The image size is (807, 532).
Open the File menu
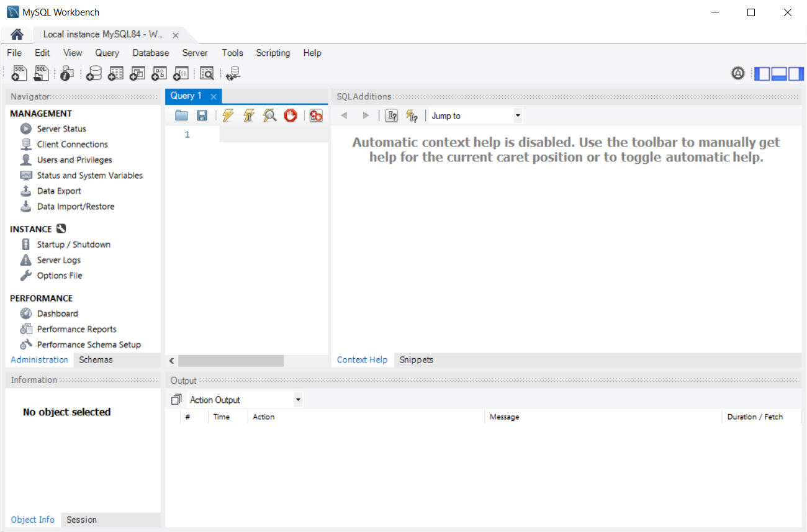(14, 53)
